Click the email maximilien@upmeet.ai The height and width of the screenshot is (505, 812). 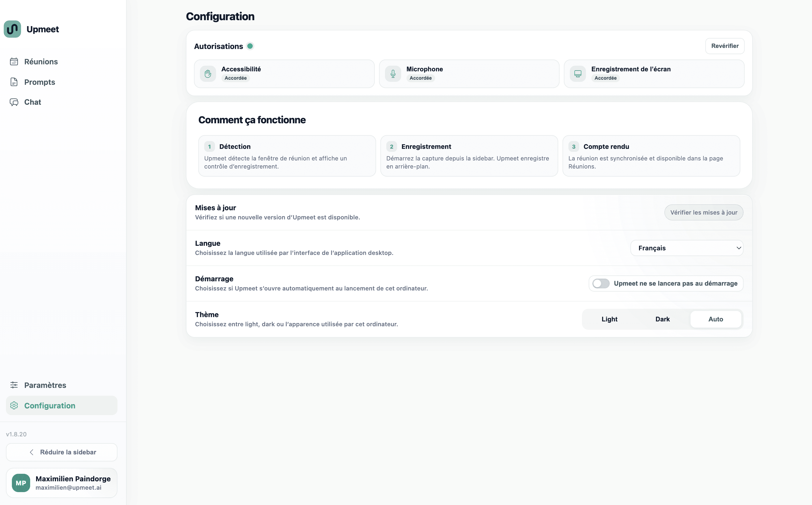[x=68, y=488]
